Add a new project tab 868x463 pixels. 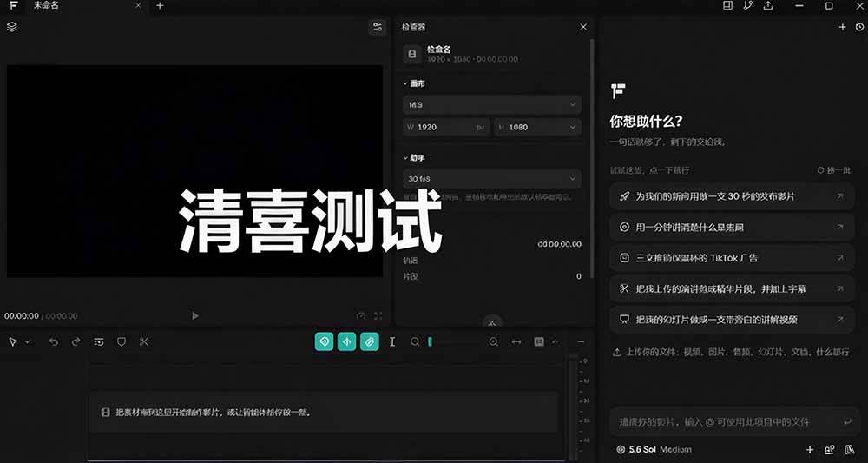pyautogui.click(x=160, y=5)
